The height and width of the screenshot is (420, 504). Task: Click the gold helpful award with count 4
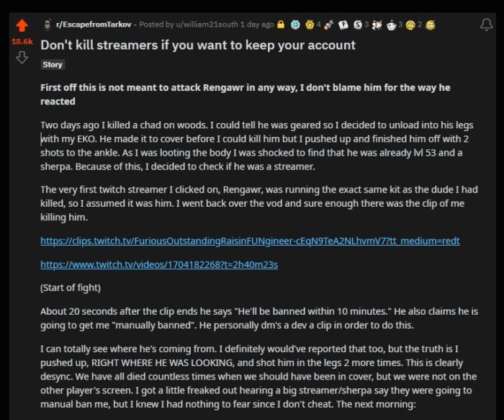310,24
